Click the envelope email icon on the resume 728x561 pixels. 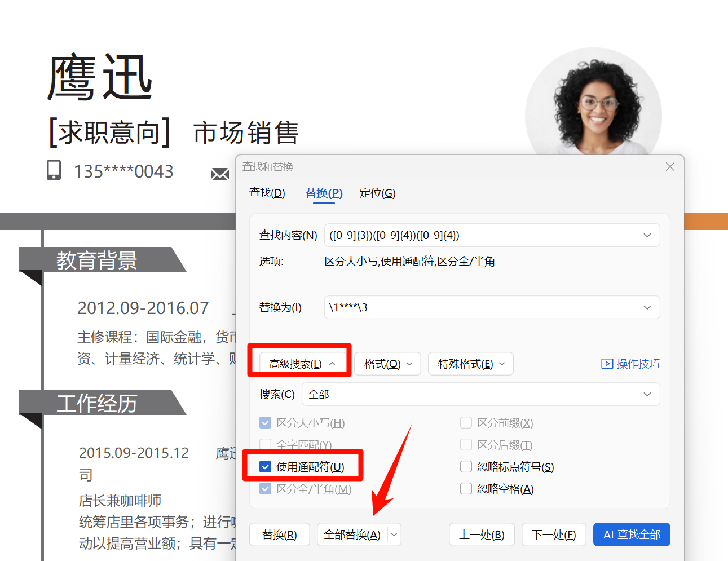point(220,174)
